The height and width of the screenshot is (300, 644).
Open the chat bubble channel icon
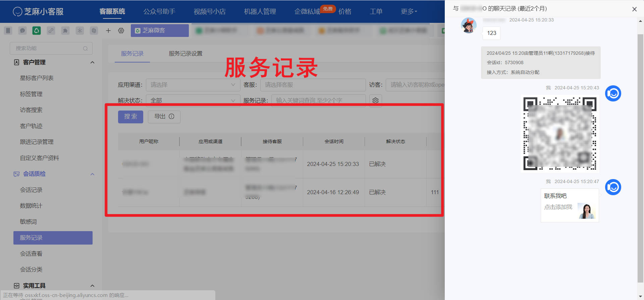tap(22, 31)
